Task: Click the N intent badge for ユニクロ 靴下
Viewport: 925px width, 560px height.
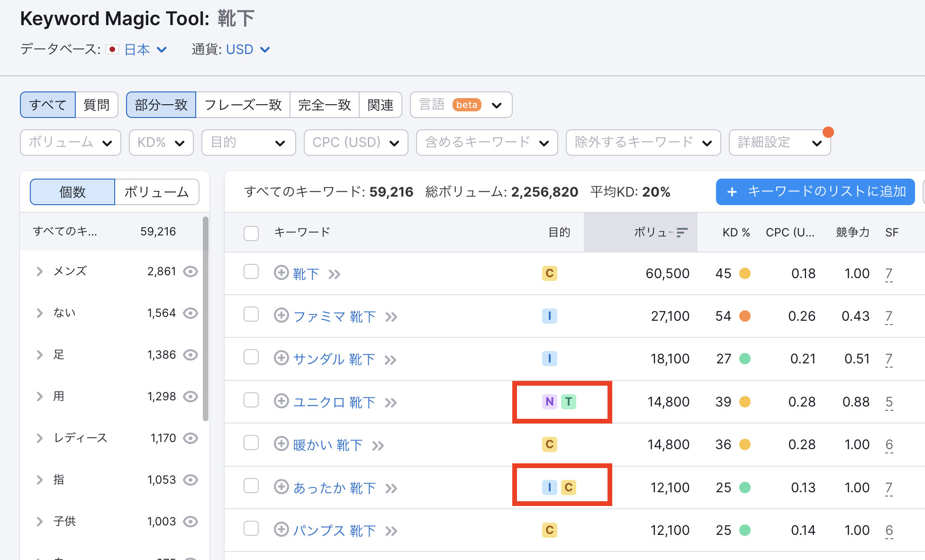Action: click(x=549, y=402)
